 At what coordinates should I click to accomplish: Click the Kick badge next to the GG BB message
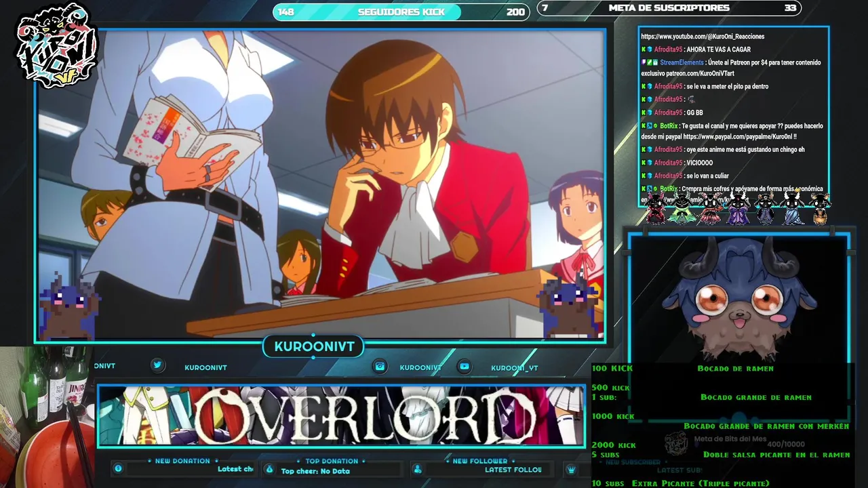[x=644, y=113]
